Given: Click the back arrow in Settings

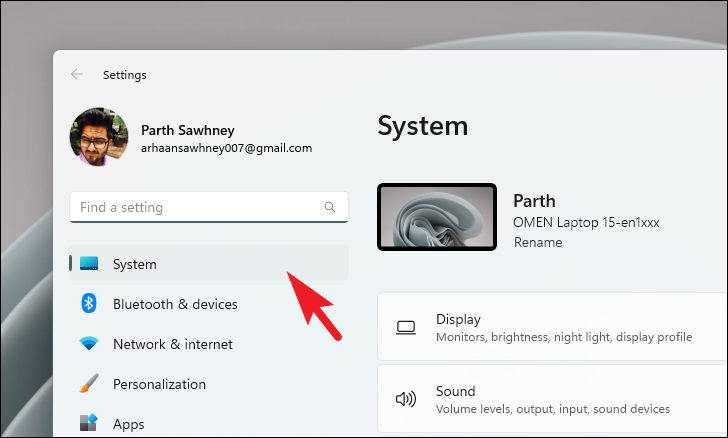Looking at the screenshot, I should 77,74.
